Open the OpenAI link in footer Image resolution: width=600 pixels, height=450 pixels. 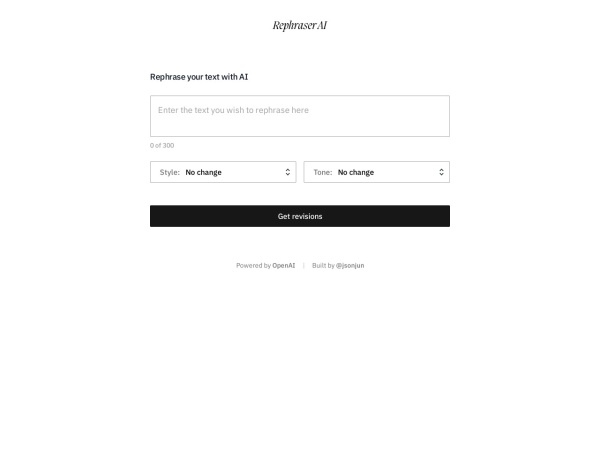pyautogui.click(x=284, y=266)
